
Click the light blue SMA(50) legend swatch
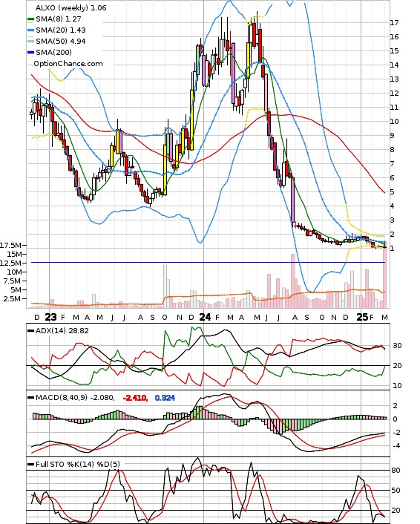[x=30, y=42]
